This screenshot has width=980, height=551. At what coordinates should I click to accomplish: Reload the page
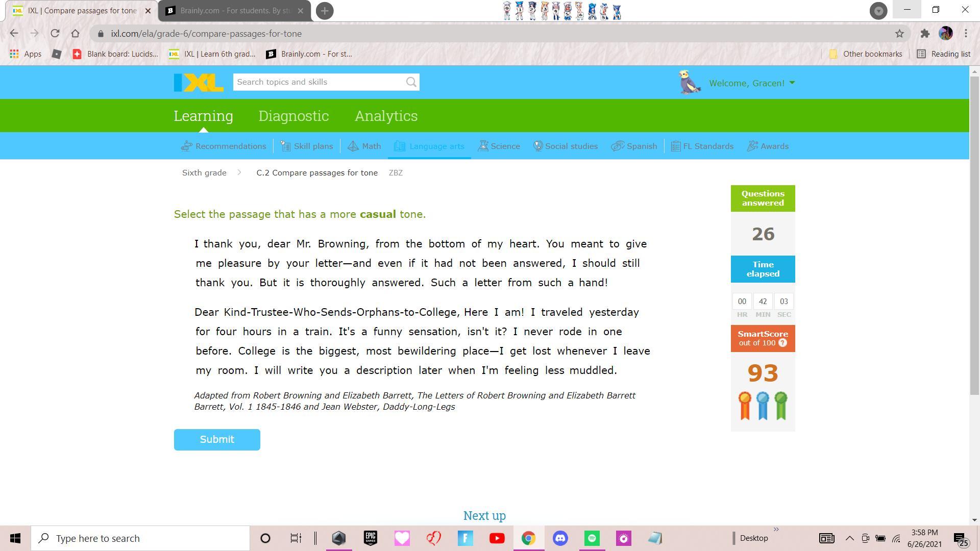pos(55,34)
